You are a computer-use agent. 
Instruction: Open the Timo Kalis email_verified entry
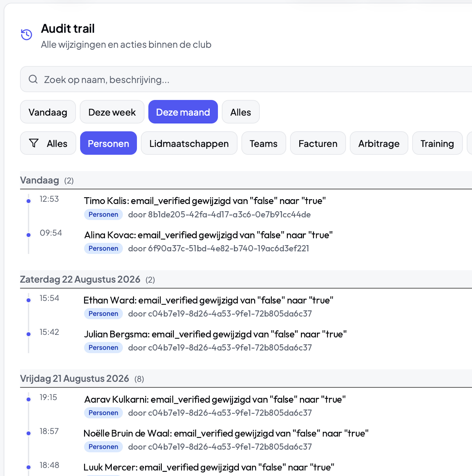click(205, 201)
